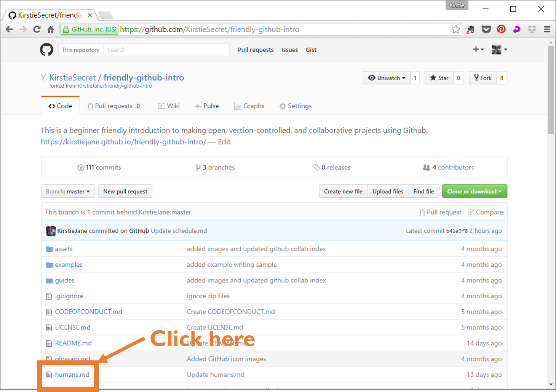Open Pull requests in the top navigation
The image size is (556, 392).
tap(256, 50)
